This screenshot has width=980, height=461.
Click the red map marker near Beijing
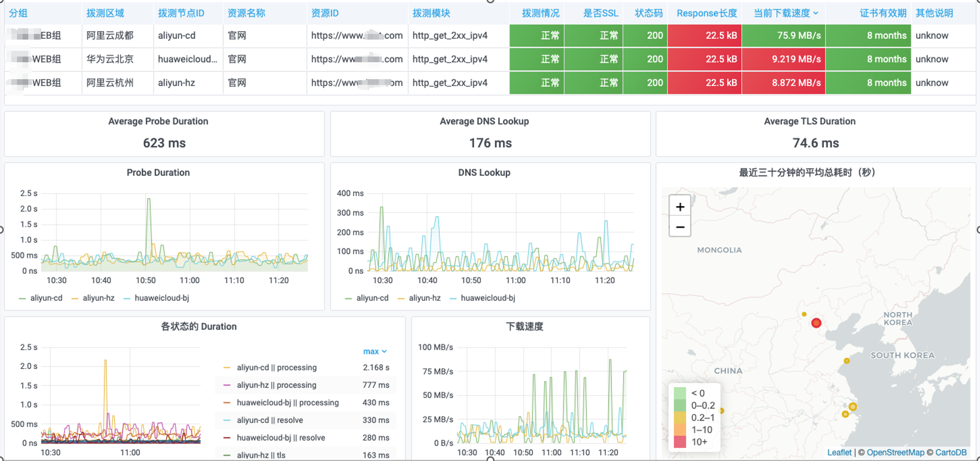(816, 323)
